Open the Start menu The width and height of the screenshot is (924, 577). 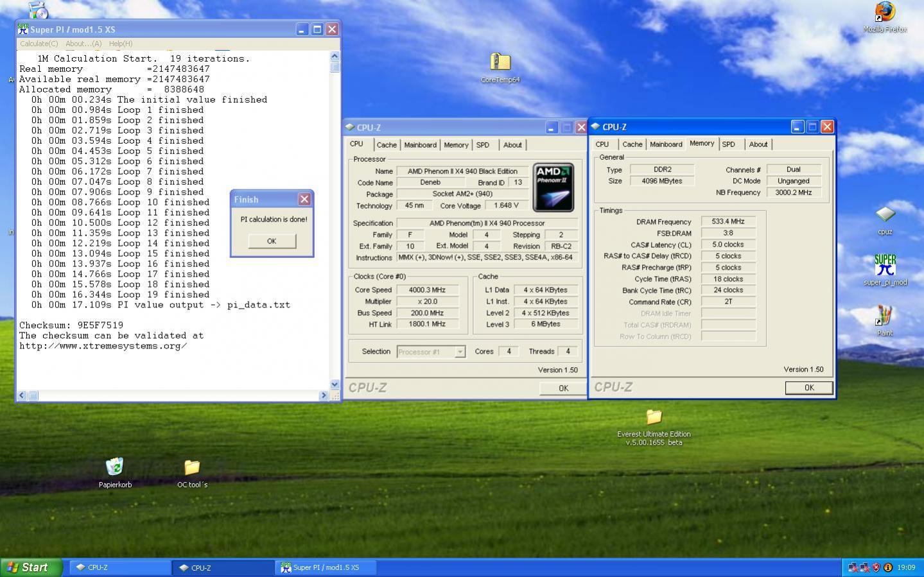[31, 567]
